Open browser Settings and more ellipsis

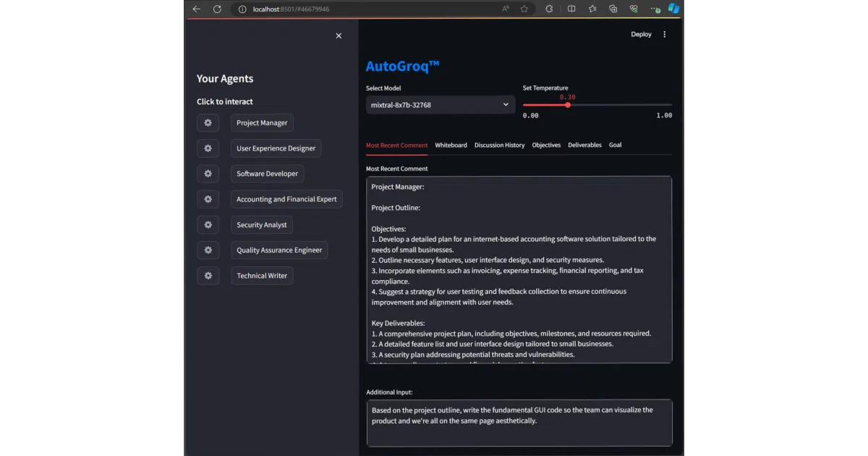tap(655, 9)
